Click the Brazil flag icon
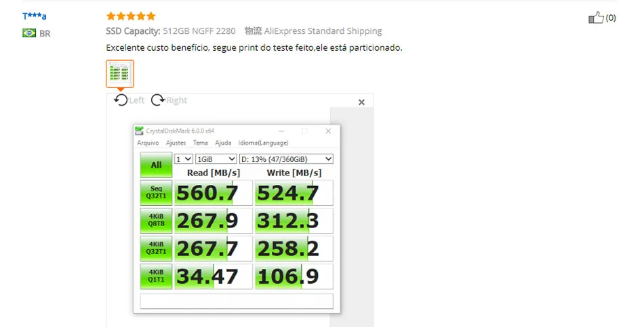This screenshot has width=644, height=327. 29,33
